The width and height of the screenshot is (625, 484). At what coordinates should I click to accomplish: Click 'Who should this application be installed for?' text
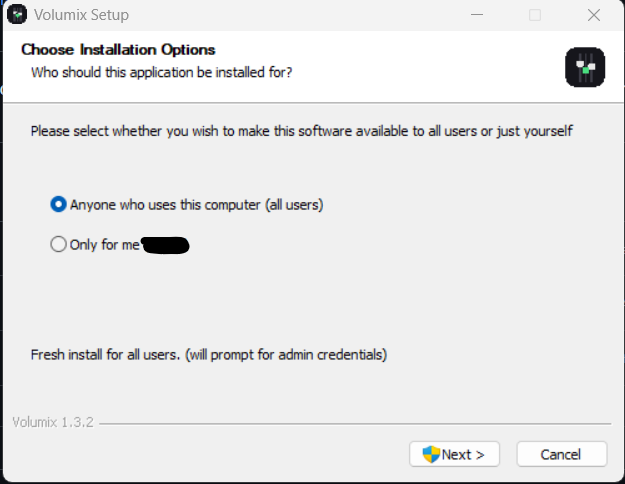pyautogui.click(x=161, y=73)
